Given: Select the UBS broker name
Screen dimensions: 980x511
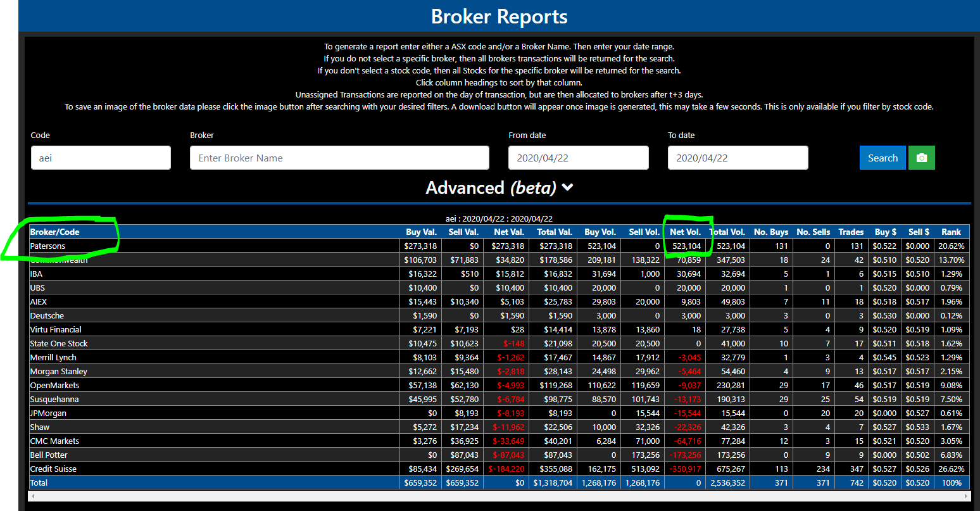Looking at the screenshot, I should 37,287.
